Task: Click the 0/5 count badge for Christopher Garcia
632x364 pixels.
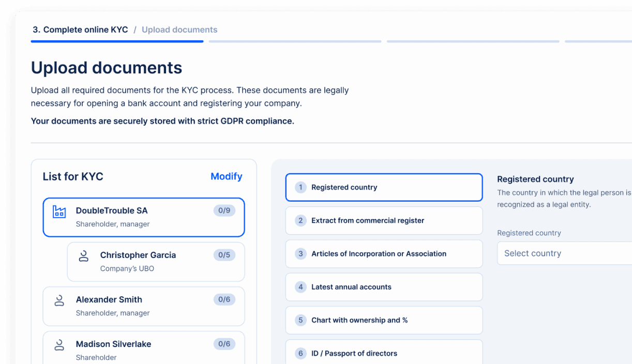Action: click(224, 255)
